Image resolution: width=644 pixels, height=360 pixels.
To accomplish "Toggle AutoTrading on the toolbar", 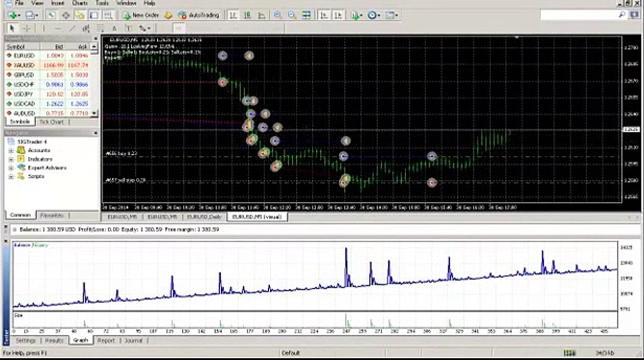I will tap(199, 15).
